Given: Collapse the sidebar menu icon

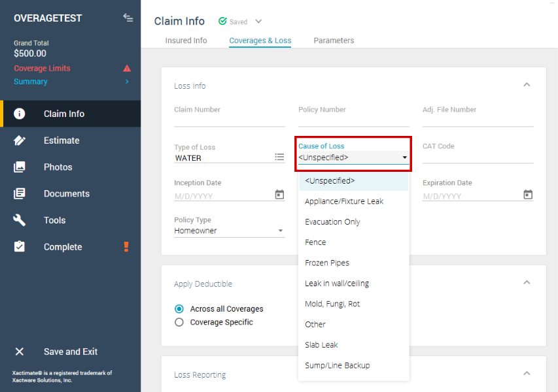Looking at the screenshot, I should click(128, 18).
